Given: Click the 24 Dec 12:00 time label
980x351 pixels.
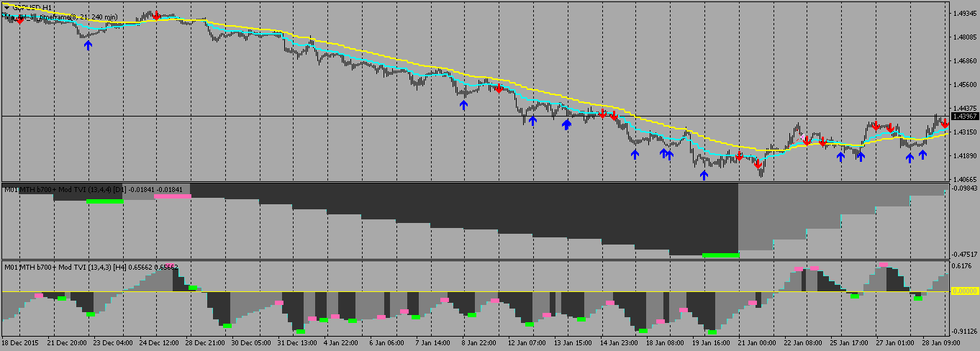Looking at the screenshot, I should coord(160,343).
